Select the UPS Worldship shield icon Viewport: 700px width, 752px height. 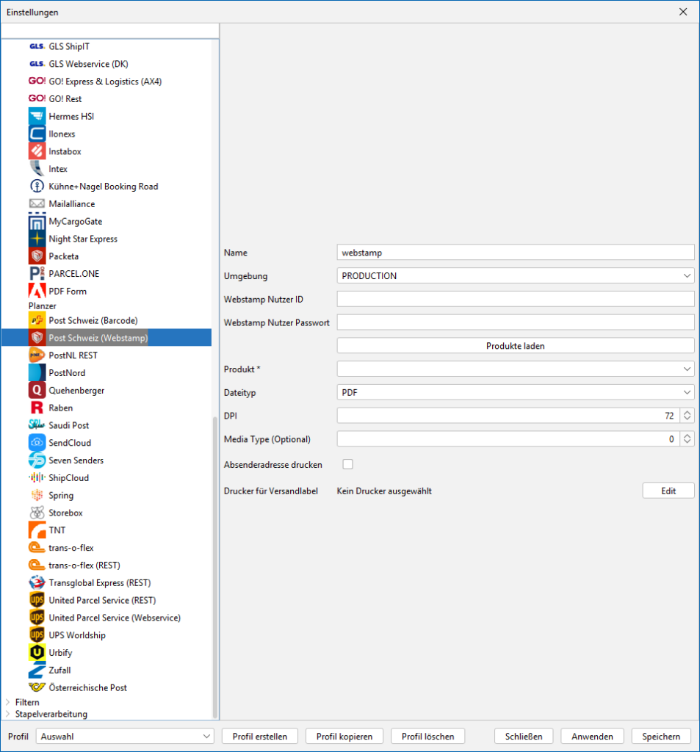coord(37,635)
